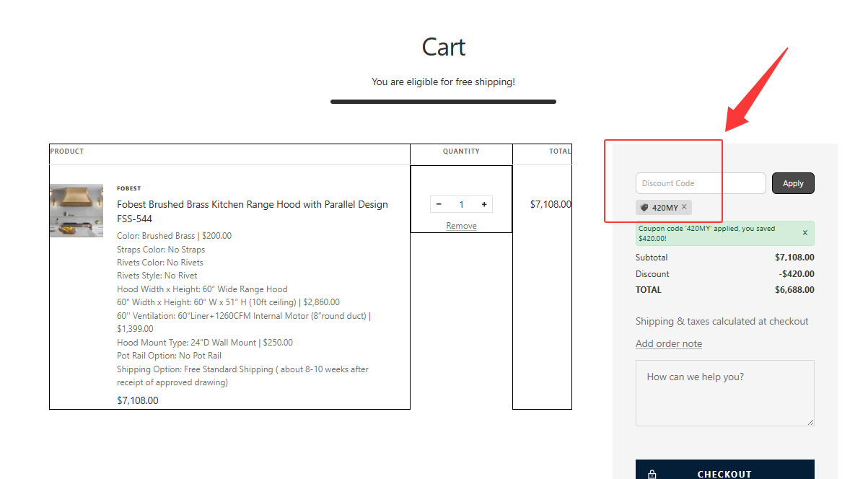The height and width of the screenshot is (479, 868).
Task: Proceed to Checkout
Action: [x=725, y=470]
